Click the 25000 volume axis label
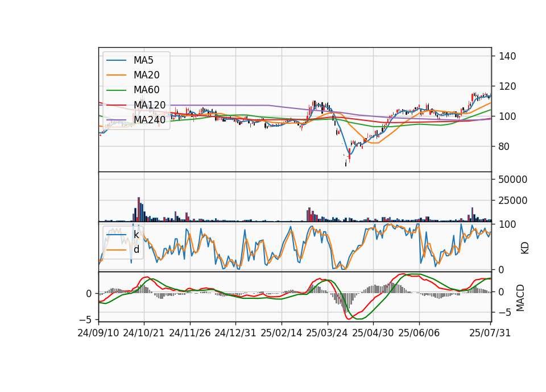The height and width of the screenshot is (392, 546). point(513,201)
